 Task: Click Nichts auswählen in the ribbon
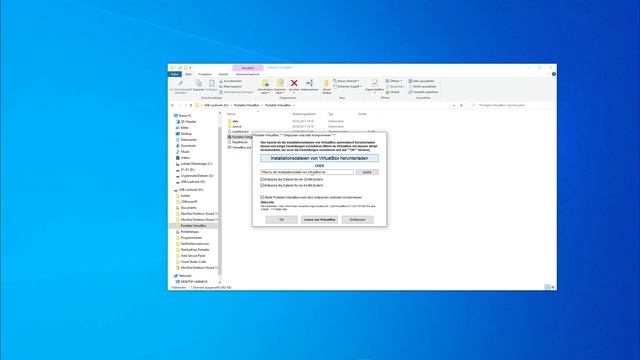pyautogui.click(x=422, y=87)
